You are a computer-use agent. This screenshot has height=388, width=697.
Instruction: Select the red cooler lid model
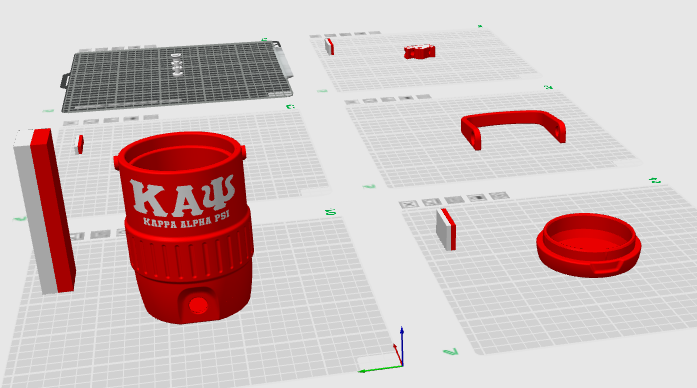click(x=589, y=244)
